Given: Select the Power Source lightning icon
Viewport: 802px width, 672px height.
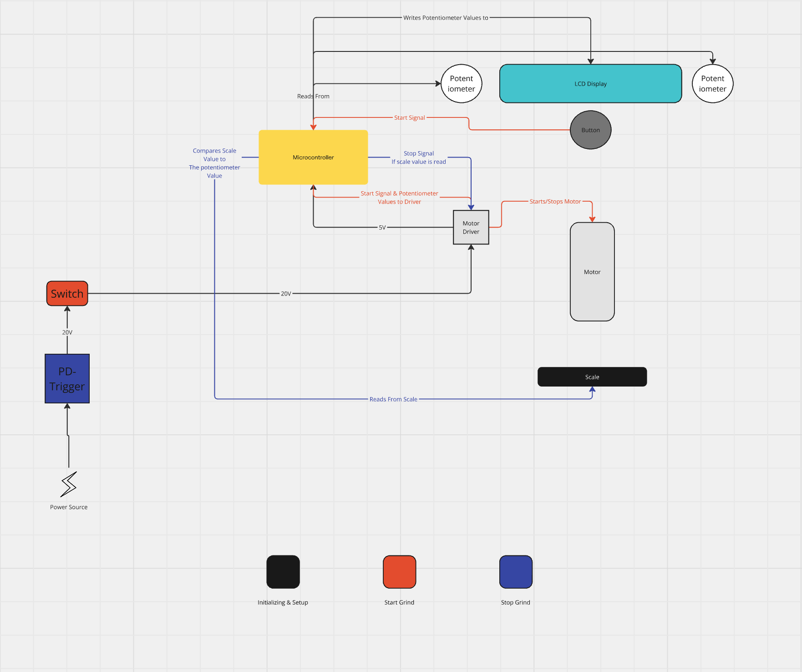Looking at the screenshot, I should tap(69, 486).
